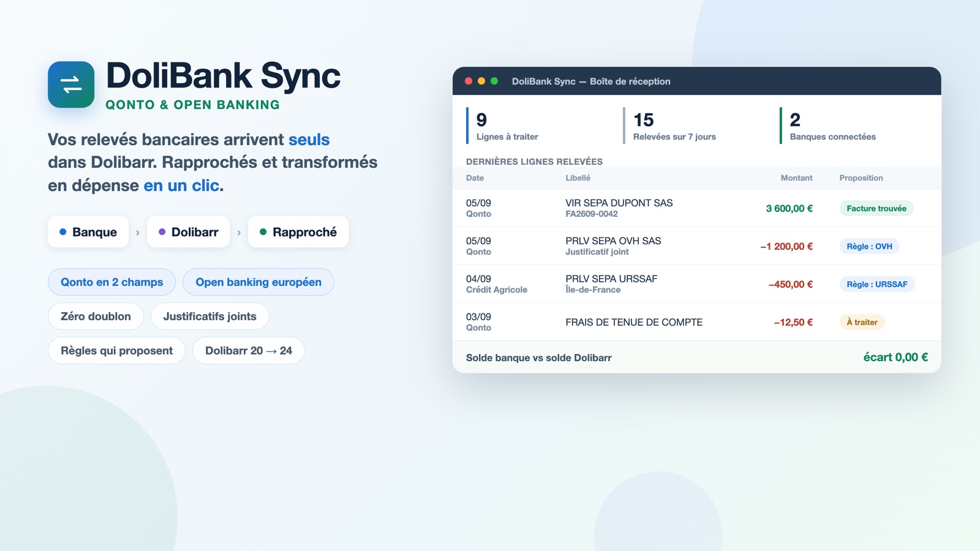Click the Dolibarr 20 → 24 tag

point(249,351)
